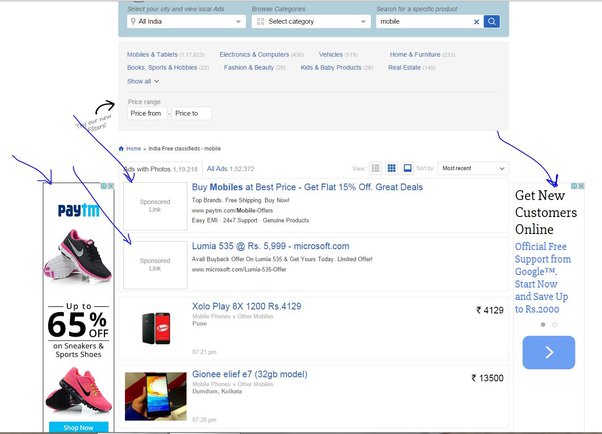Switch to list view icon
Screen dimensions: 602x434
pyautogui.click(x=375, y=168)
